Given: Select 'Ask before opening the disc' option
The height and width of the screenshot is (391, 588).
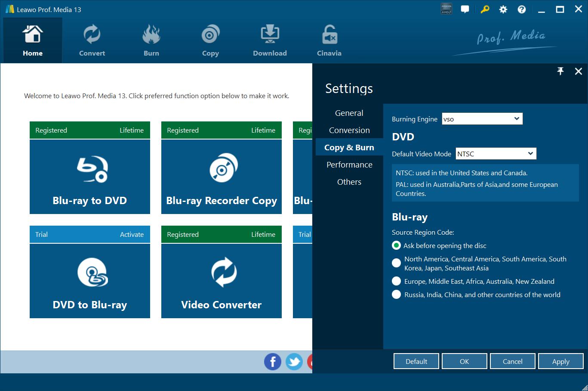Looking at the screenshot, I should coord(396,245).
